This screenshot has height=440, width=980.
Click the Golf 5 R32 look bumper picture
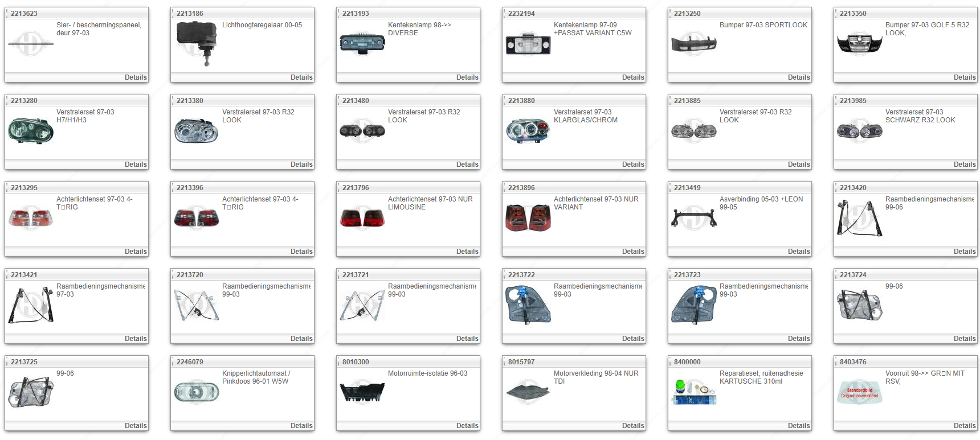[x=859, y=44]
